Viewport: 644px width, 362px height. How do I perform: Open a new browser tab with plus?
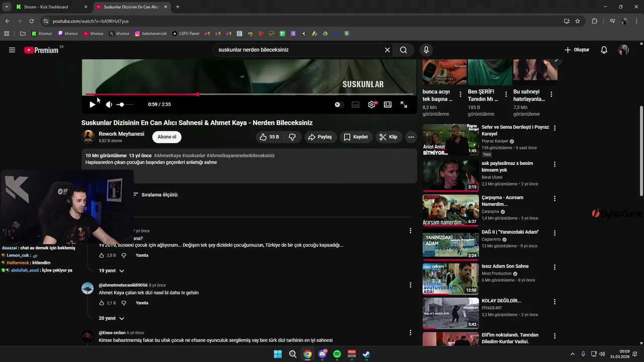pos(178,7)
